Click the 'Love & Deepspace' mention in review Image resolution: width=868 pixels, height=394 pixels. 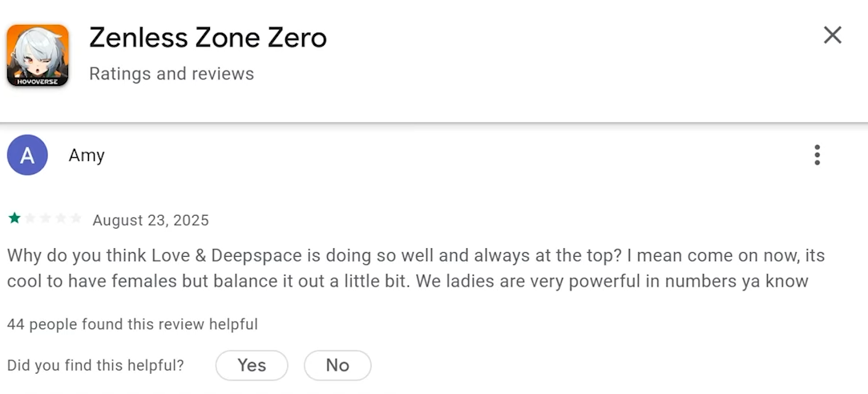pyautogui.click(x=228, y=256)
